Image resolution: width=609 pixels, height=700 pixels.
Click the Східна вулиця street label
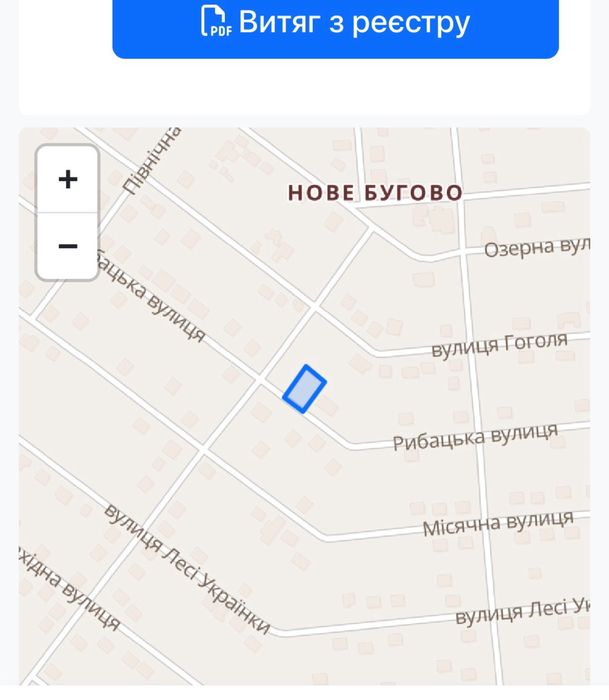[70, 589]
